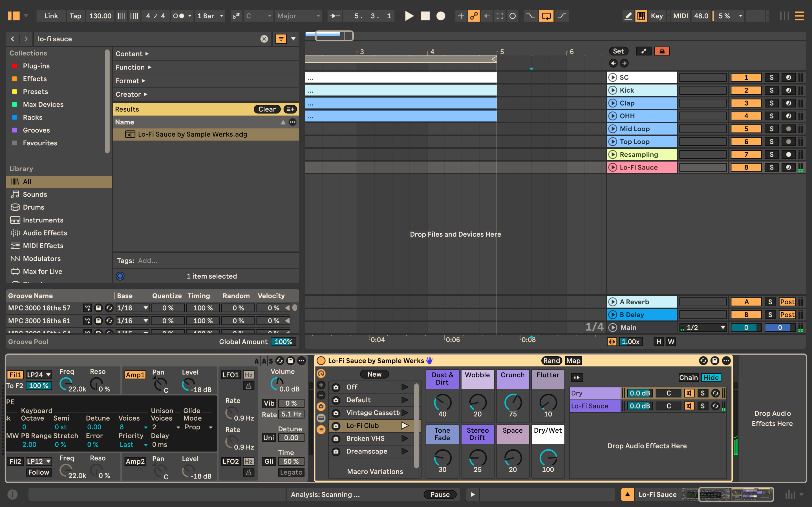
Task: Click Clear in the Results bar
Action: pyautogui.click(x=267, y=109)
